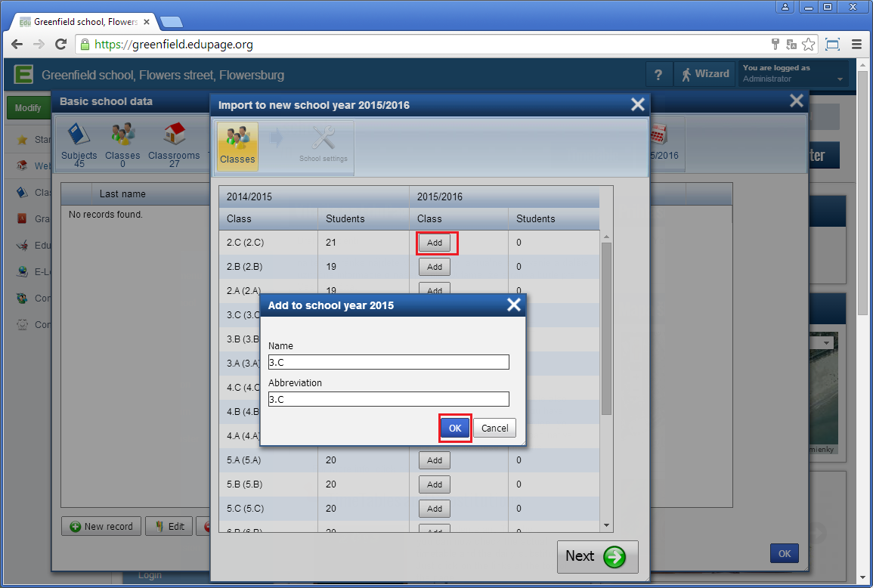
Task: Close the Greenfield school browser tab
Action: (x=147, y=22)
